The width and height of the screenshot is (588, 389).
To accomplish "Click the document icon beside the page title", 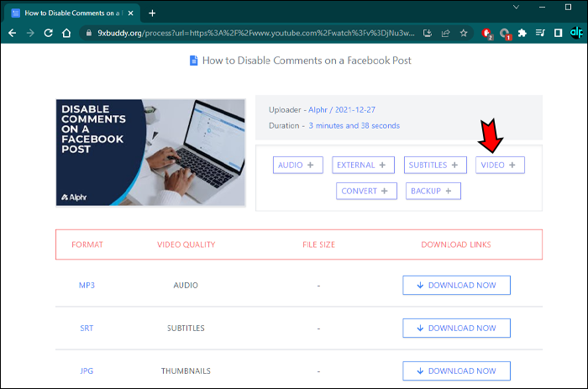I will tap(193, 60).
